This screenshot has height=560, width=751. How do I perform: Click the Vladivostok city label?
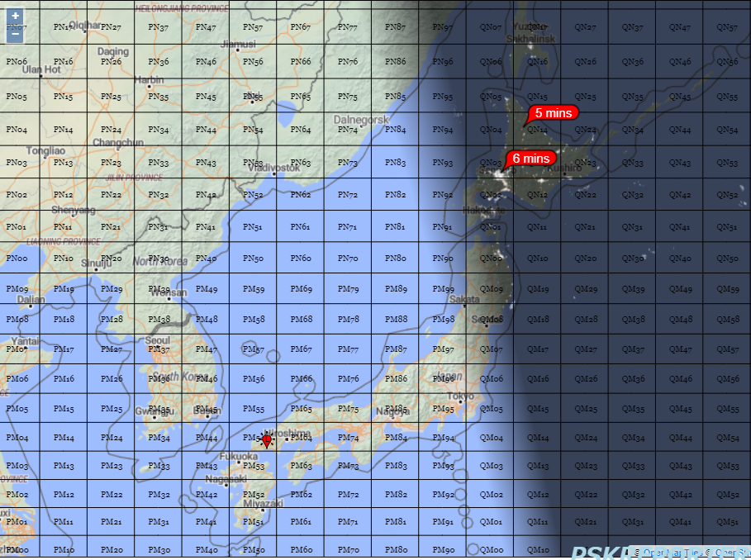(x=273, y=168)
